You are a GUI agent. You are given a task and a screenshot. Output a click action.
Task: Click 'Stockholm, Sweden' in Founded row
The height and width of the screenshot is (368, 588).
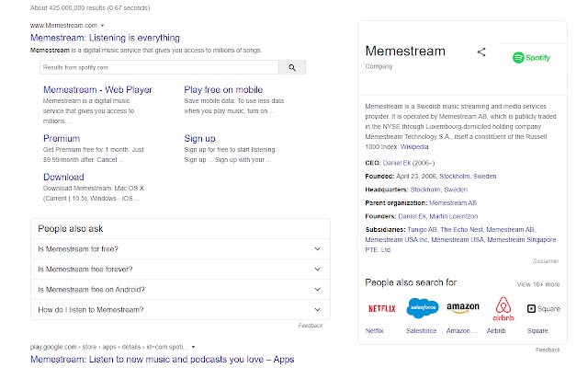coord(468,176)
